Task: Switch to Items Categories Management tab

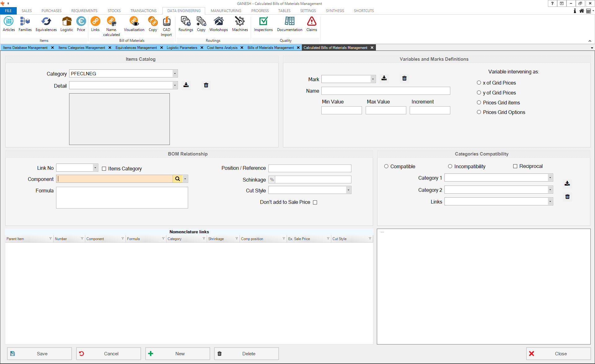Action: coord(82,48)
